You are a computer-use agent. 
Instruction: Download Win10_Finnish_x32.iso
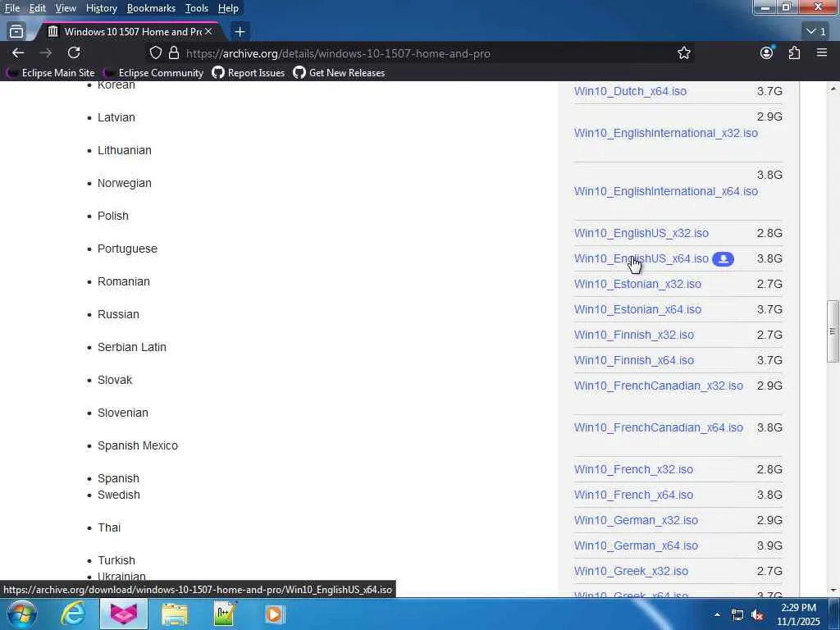click(x=634, y=335)
